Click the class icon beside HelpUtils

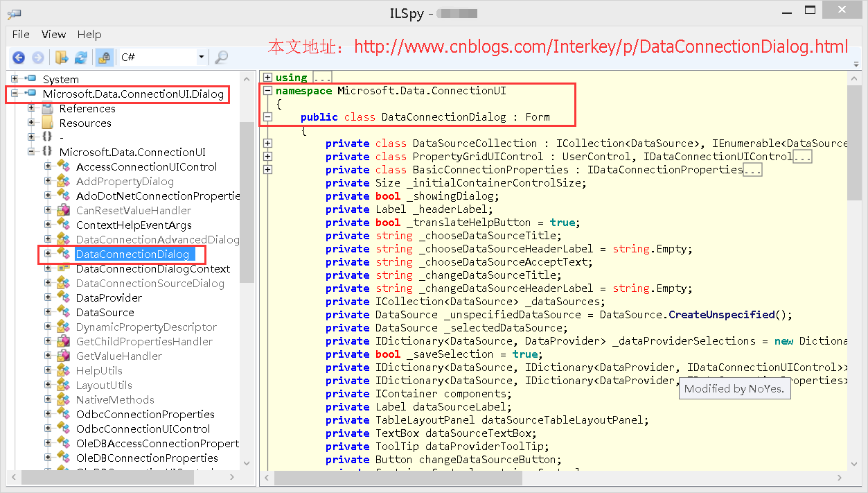coord(64,370)
